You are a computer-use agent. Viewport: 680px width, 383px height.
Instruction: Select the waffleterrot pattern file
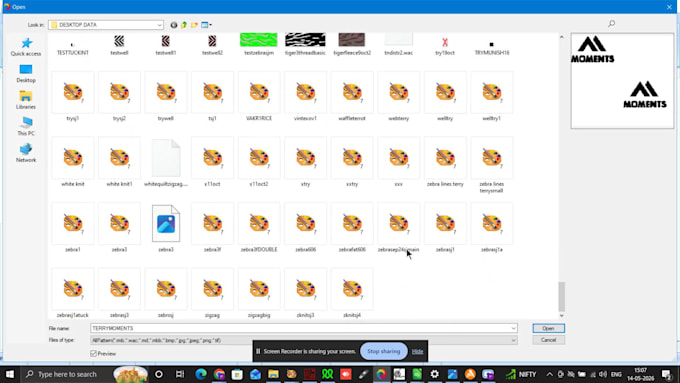point(352,96)
